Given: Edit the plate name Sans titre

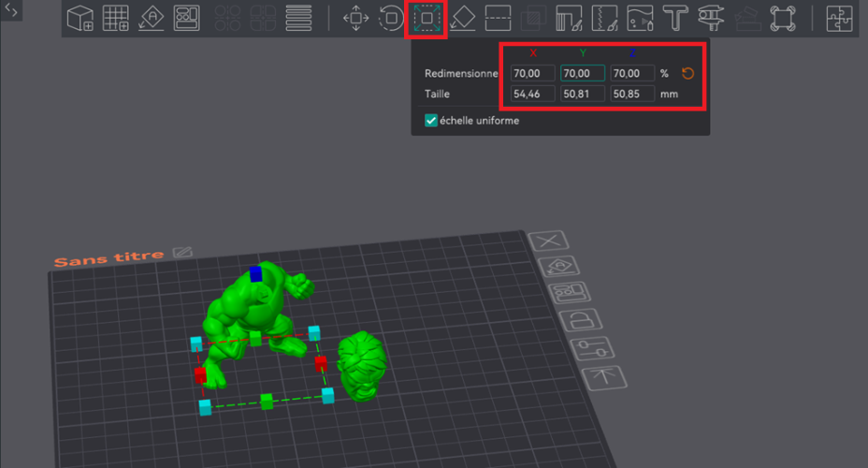Looking at the screenshot, I should pos(182,253).
